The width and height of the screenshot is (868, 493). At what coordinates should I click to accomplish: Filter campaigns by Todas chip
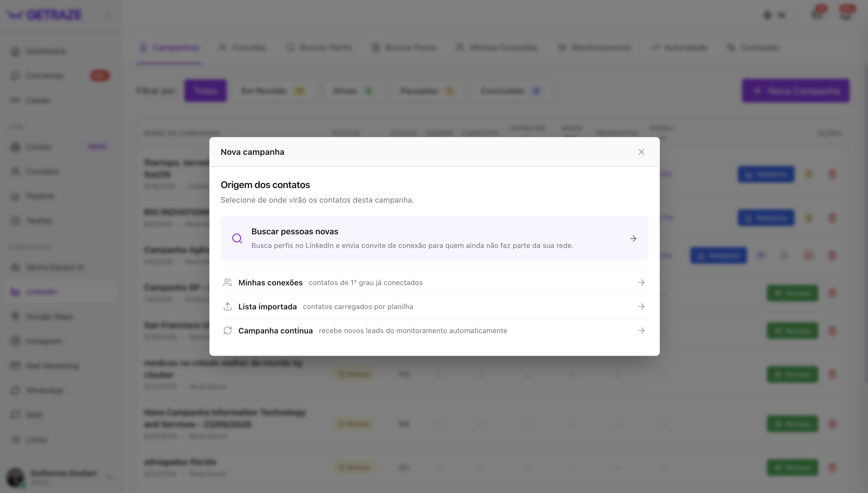pos(205,91)
